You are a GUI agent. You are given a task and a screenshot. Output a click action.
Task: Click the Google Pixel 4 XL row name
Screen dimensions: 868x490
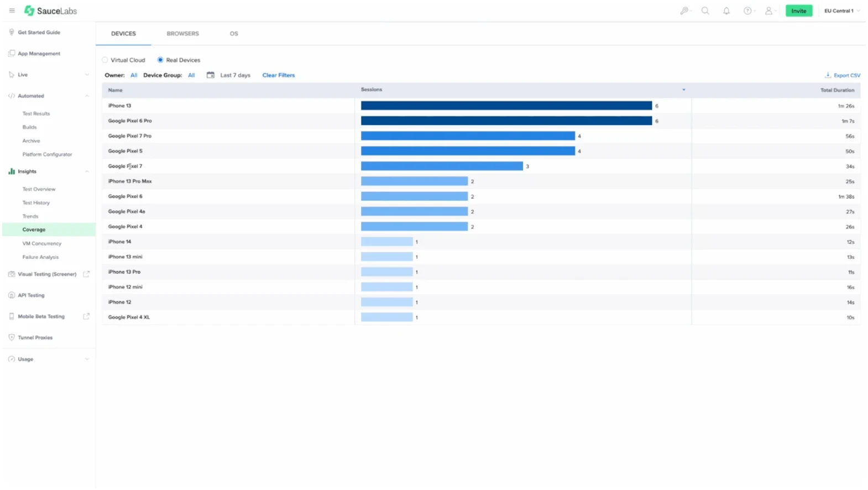click(129, 317)
